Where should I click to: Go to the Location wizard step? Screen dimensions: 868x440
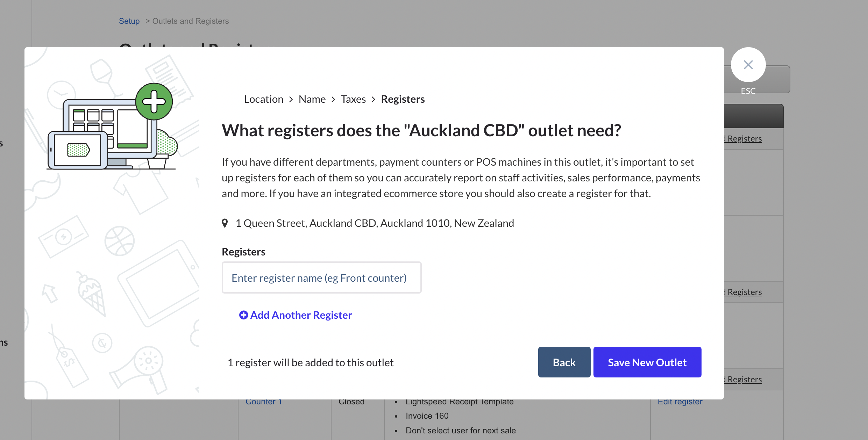264,99
